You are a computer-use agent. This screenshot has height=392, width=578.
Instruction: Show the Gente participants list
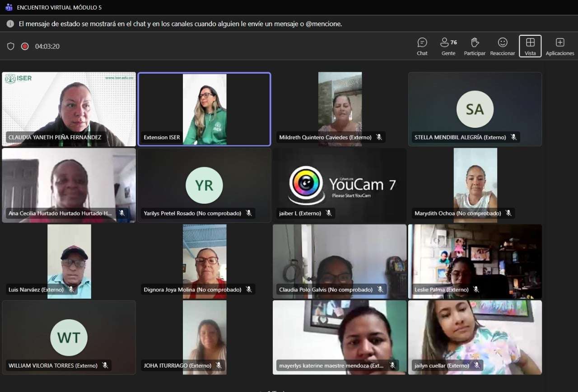(448, 46)
